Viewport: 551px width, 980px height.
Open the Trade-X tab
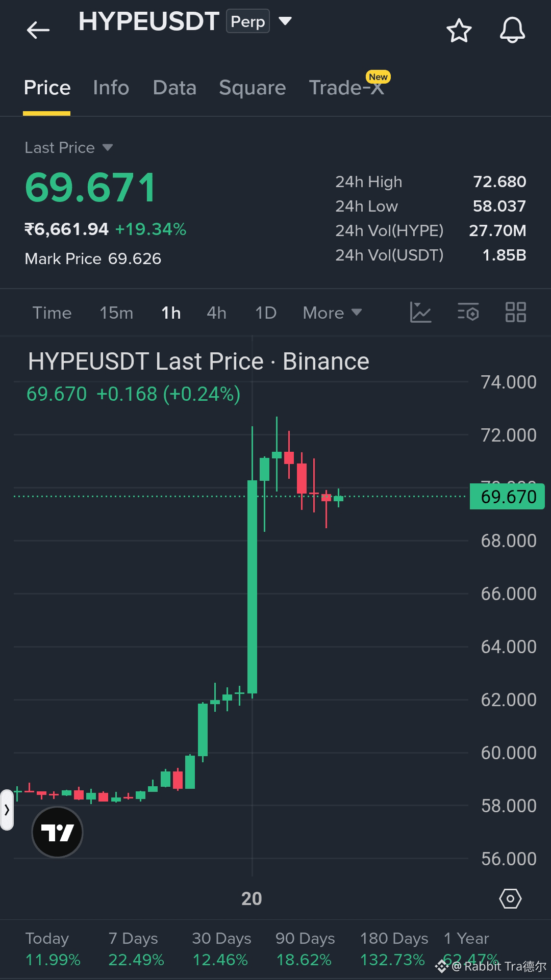(x=347, y=88)
